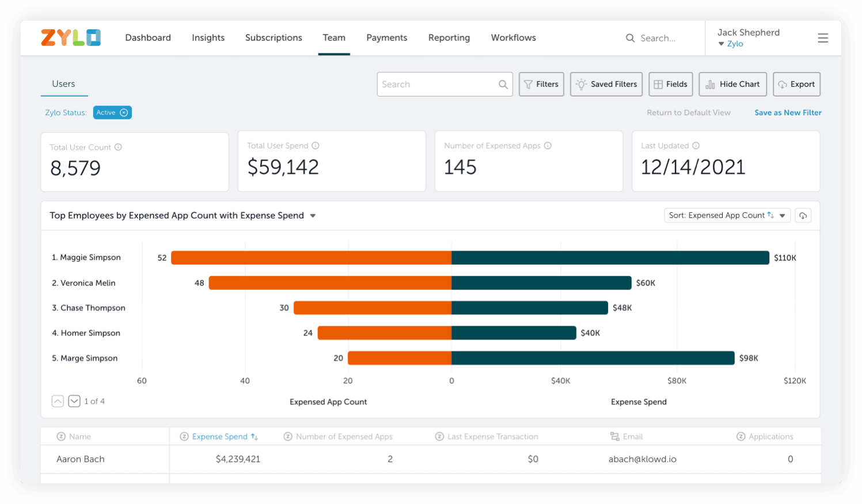Click info icon beside Total User Spend
The height and width of the screenshot is (504, 862).
316,146
